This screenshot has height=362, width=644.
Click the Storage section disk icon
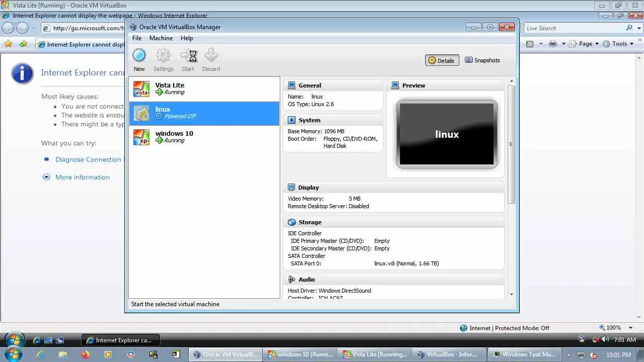coord(291,222)
